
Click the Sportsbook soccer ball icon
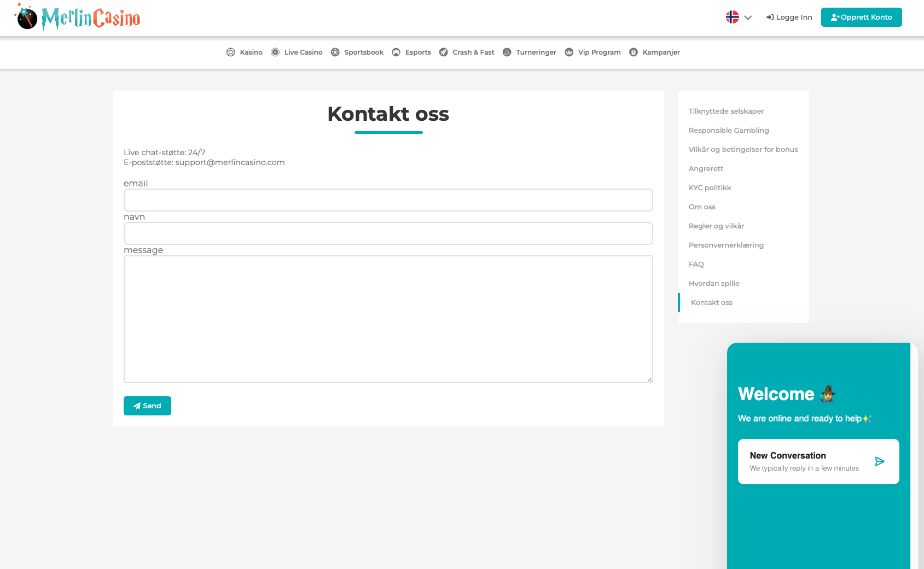coord(335,52)
